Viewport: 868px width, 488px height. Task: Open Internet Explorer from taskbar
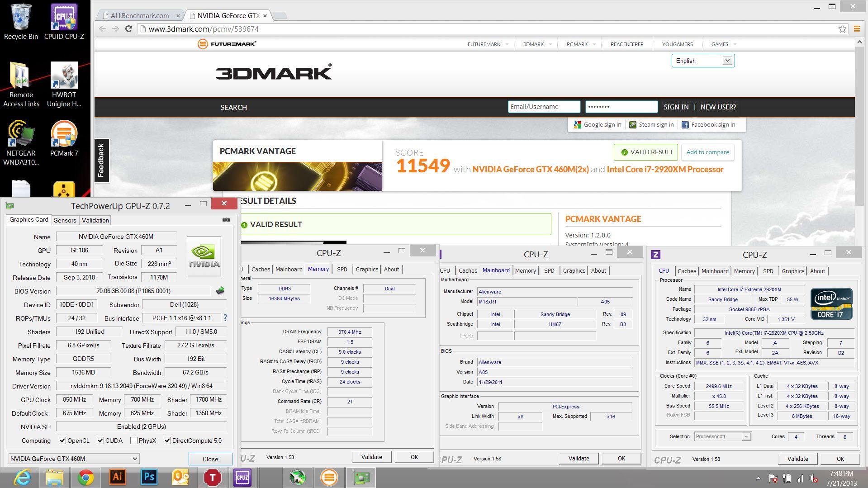coord(22,477)
